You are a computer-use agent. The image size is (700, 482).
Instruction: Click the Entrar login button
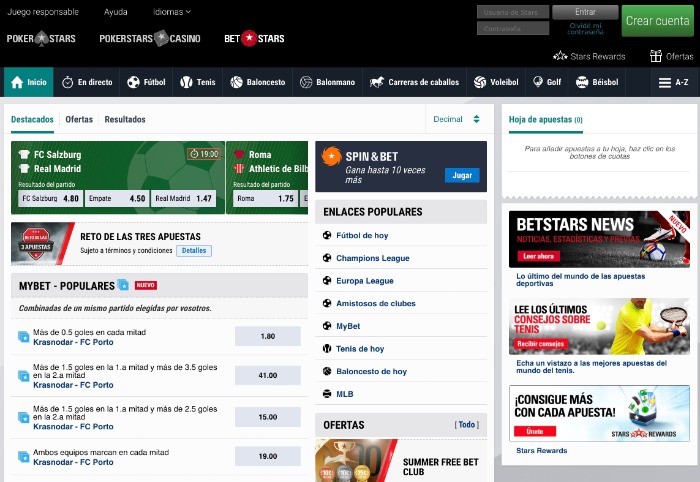point(585,12)
